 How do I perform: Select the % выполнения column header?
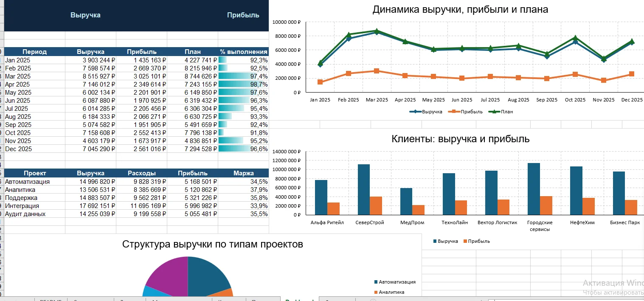click(x=244, y=52)
